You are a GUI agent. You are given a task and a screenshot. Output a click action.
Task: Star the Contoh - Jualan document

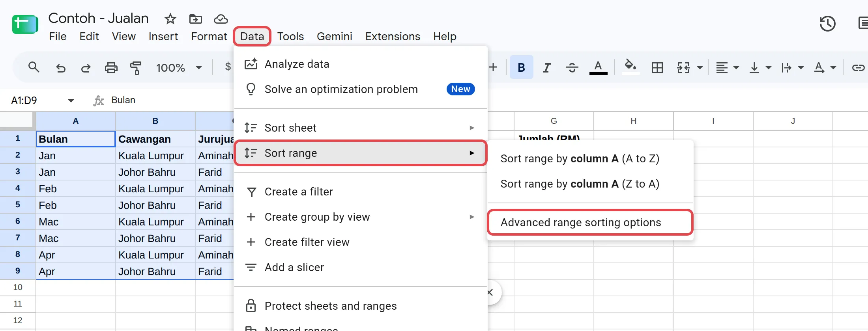coord(170,19)
